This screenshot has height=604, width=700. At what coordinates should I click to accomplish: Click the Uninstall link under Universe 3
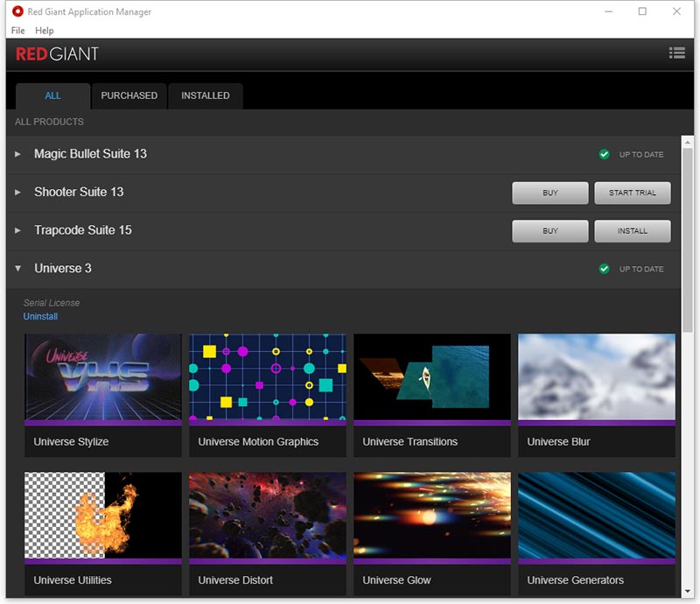coord(40,316)
